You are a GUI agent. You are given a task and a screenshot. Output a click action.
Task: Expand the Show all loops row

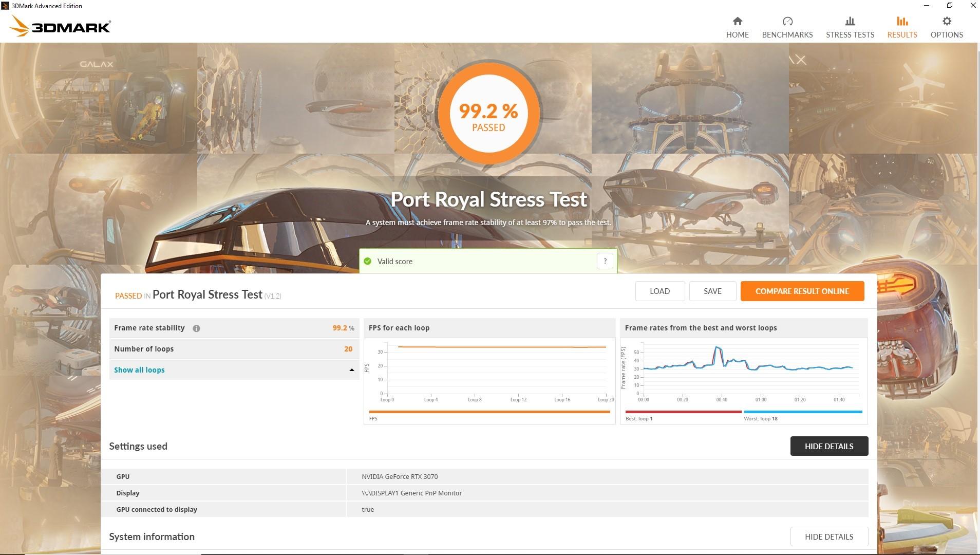(234, 370)
